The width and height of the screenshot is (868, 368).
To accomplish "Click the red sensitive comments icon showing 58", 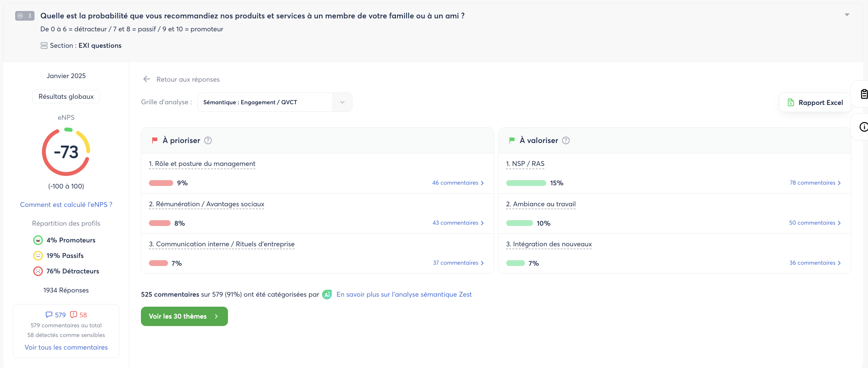I will 73,314.
